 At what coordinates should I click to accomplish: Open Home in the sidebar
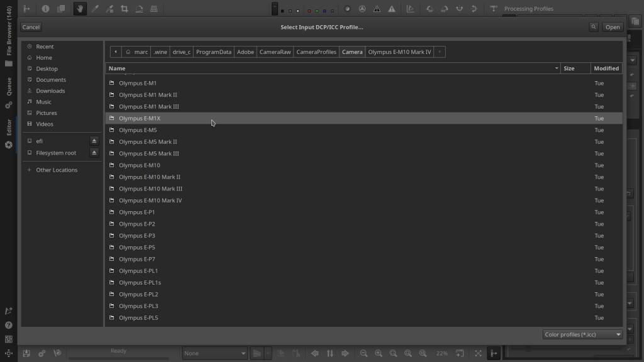(x=44, y=57)
